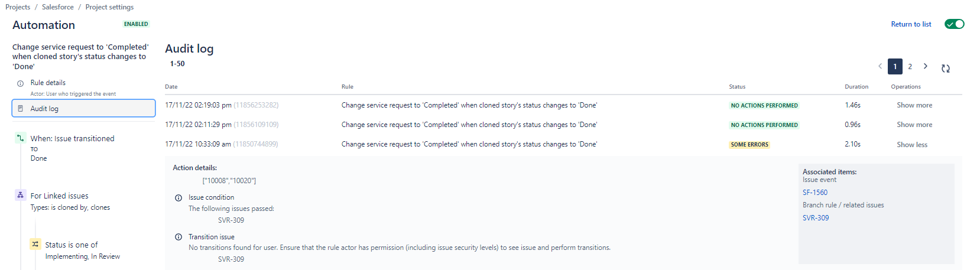Toggle the rule enabled switch

tap(954, 24)
